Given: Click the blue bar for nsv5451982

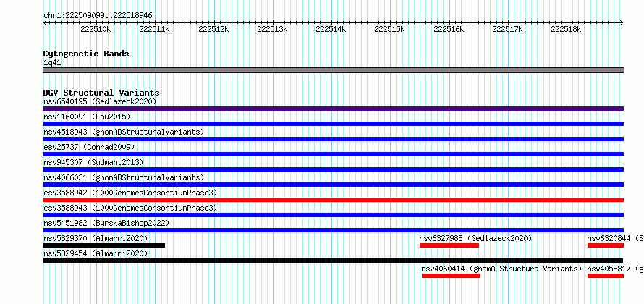Looking at the screenshot, I should point(333,230).
